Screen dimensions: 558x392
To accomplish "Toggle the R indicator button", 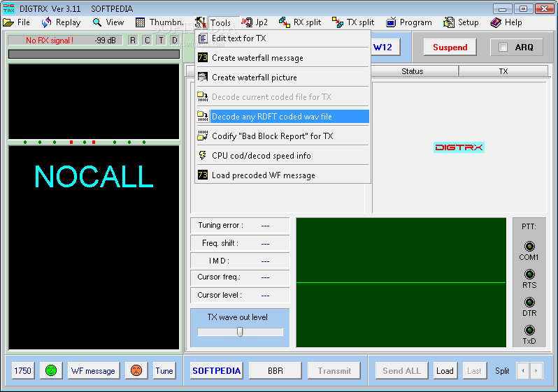I will [x=133, y=41].
